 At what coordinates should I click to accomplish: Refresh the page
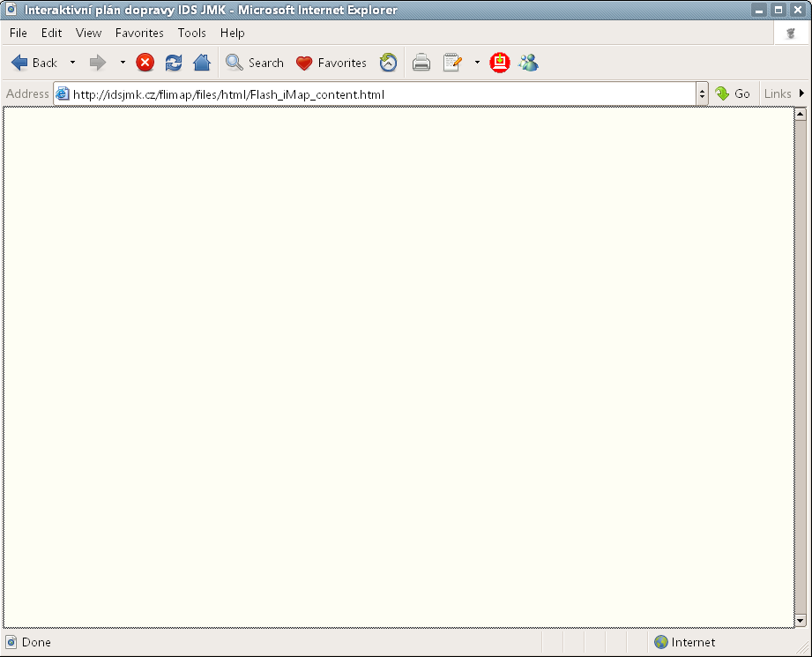pyautogui.click(x=174, y=63)
